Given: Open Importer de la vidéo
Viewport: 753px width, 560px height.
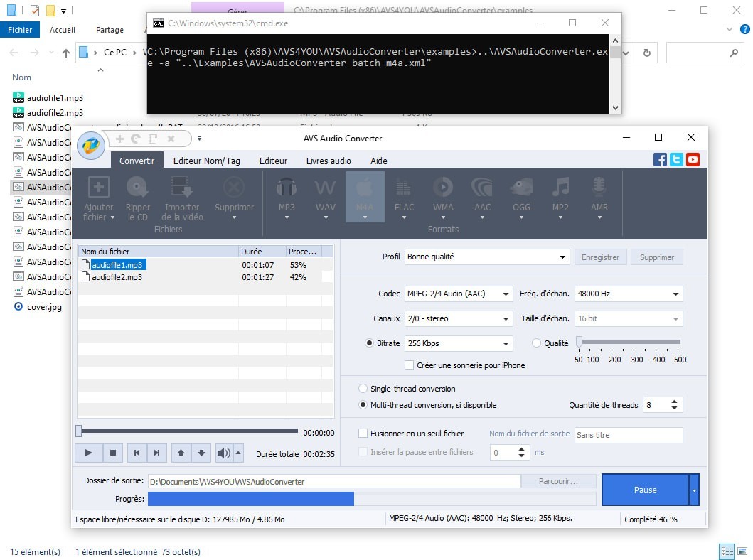Looking at the screenshot, I should pos(181,195).
